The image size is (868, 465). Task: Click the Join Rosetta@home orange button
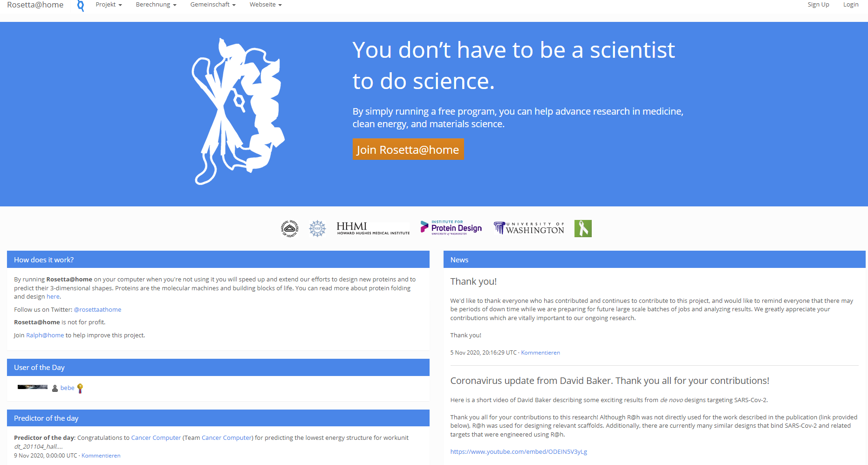(x=408, y=149)
